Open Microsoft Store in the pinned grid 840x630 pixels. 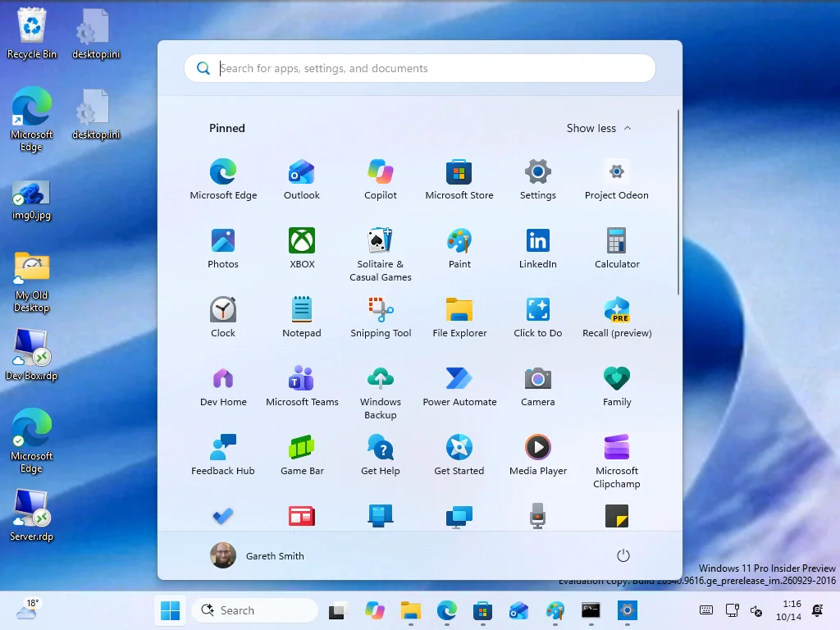click(x=459, y=180)
